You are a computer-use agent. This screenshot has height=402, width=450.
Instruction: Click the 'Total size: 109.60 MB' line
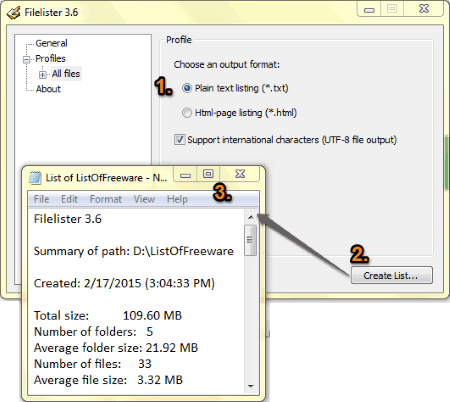(108, 315)
